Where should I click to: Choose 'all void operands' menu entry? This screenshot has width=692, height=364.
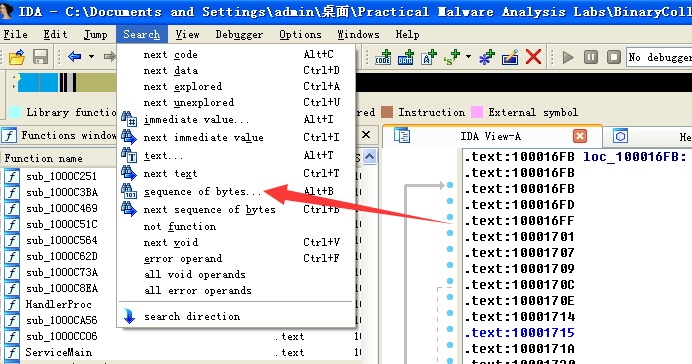click(236, 274)
